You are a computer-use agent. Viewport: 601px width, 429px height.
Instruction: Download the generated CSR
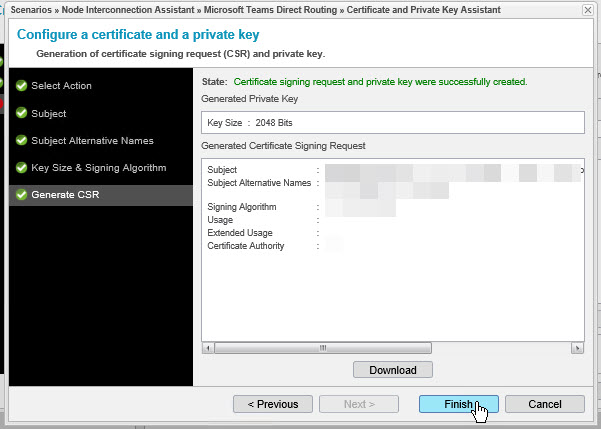tap(392, 369)
